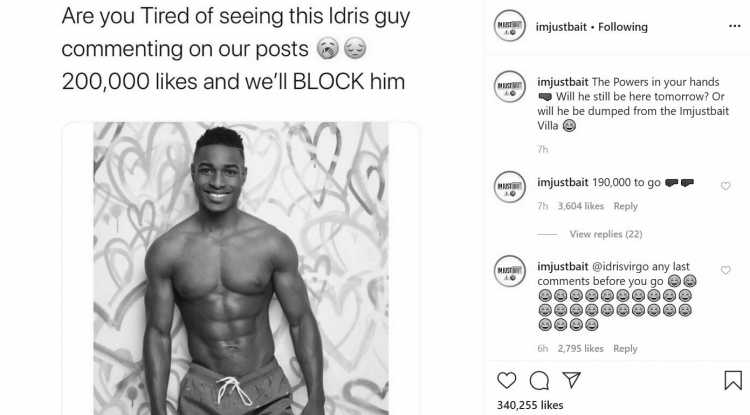Click imjustbait avatar beside the caption

coord(510,87)
